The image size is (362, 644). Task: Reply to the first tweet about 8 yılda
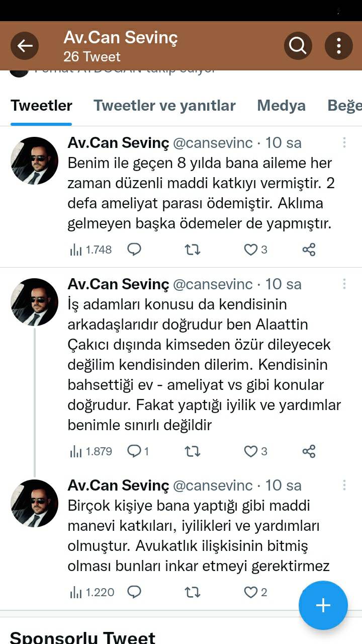134,249
